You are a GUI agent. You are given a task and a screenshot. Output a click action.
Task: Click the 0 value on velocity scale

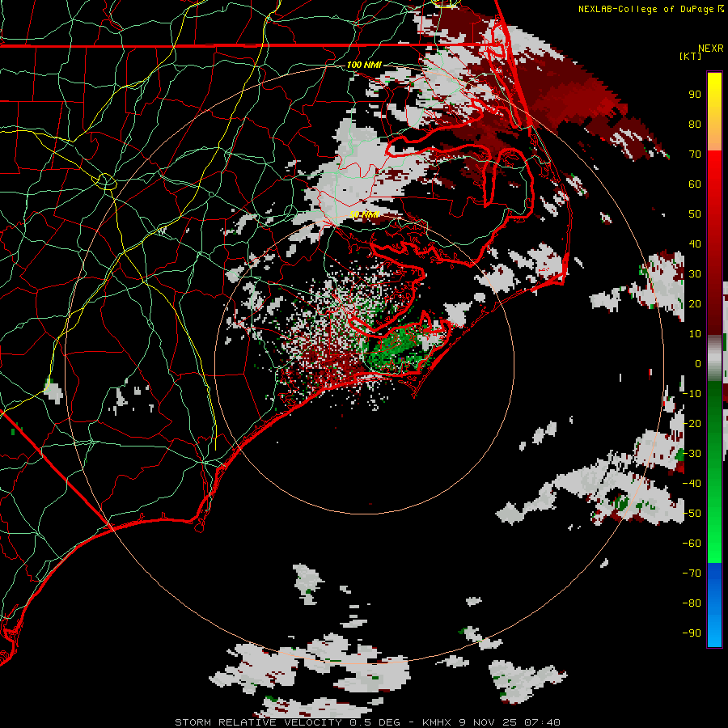click(698, 363)
